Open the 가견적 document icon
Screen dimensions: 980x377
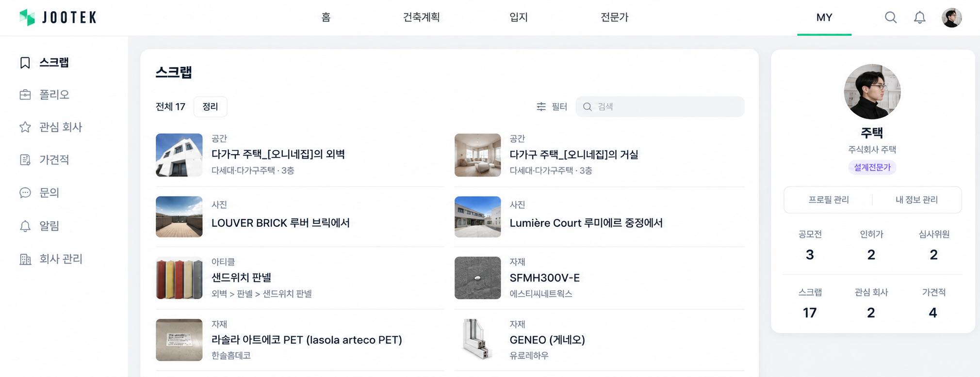point(25,160)
